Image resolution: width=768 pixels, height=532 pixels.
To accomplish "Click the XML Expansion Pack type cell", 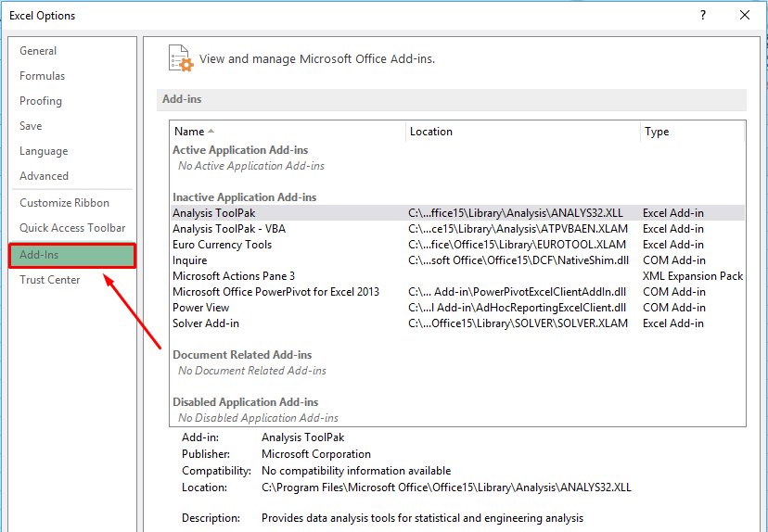I will click(x=693, y=276).
